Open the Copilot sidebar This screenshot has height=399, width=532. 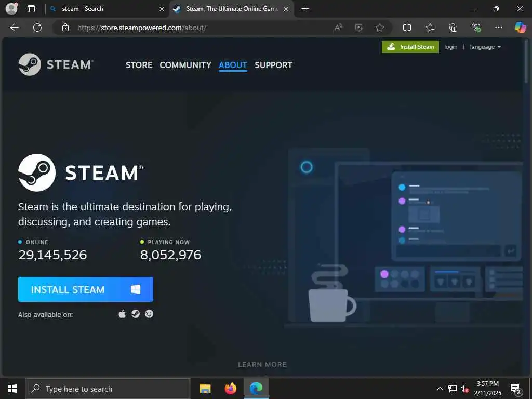(x=520, y=27)
